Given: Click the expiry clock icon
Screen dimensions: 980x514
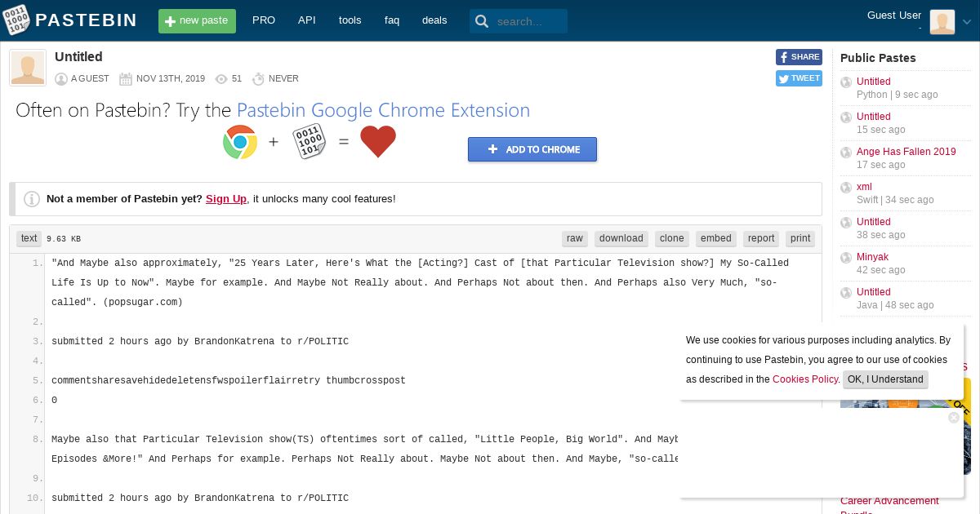Looking at the screenshot, I should pos(259,79).
